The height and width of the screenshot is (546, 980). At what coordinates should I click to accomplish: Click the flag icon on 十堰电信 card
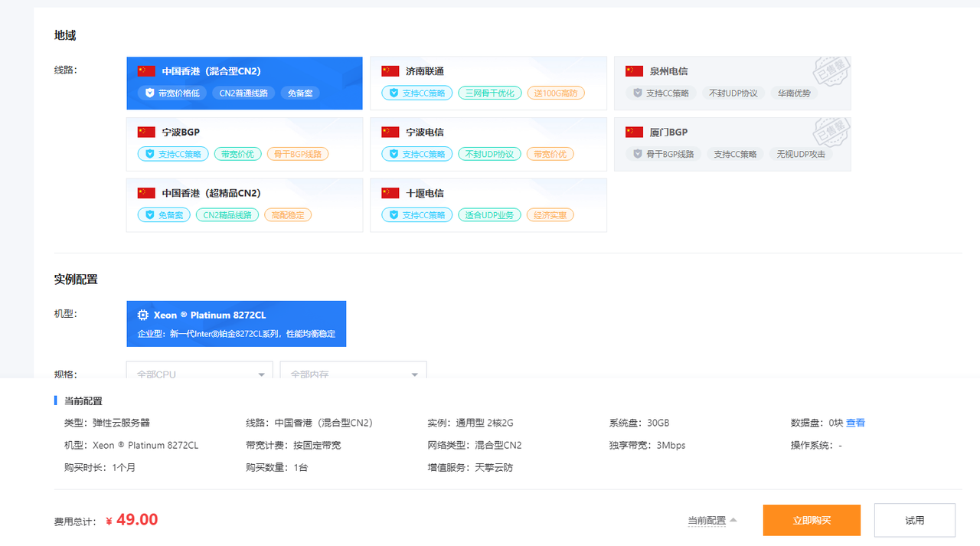pyautogui.click(x=390, y=194)
